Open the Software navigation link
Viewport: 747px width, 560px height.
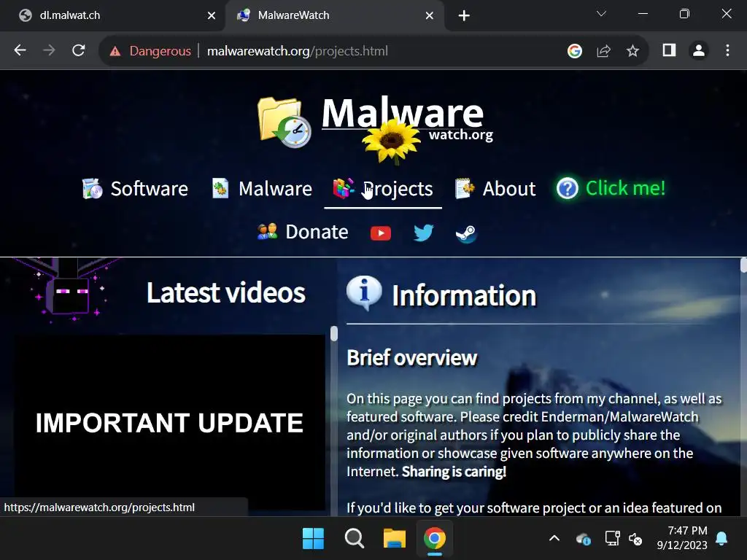point(149,189)
